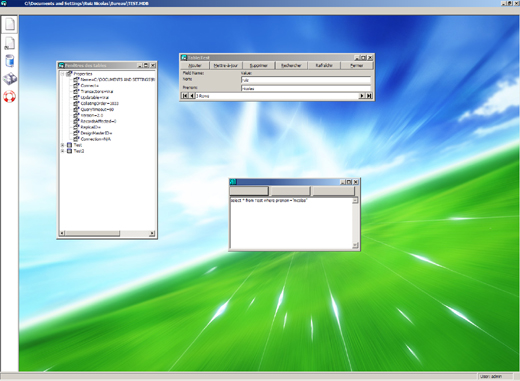Click tables window scrollbar right arrow
The width and height of the screenshot is (520, 381).
pos(152,233)
